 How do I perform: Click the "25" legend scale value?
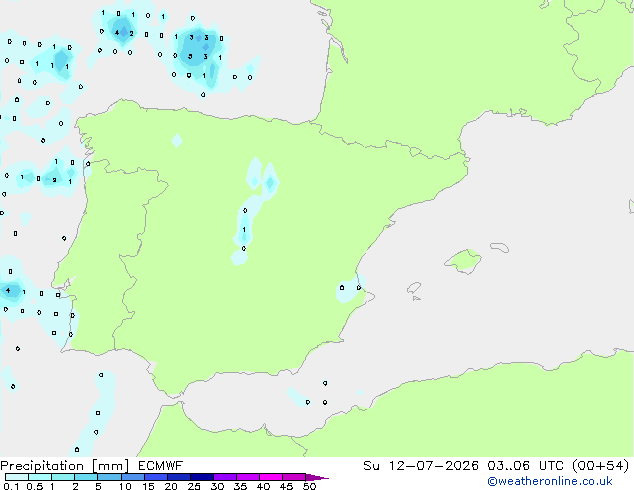194,486
